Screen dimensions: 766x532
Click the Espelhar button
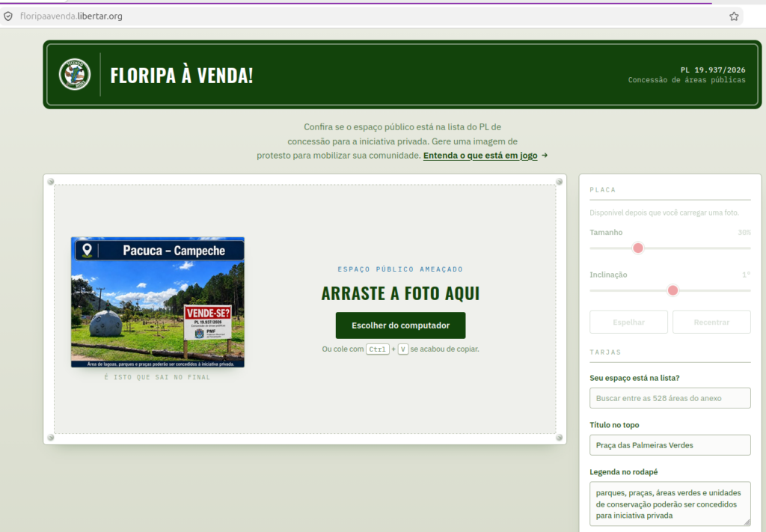pos(628,322)
